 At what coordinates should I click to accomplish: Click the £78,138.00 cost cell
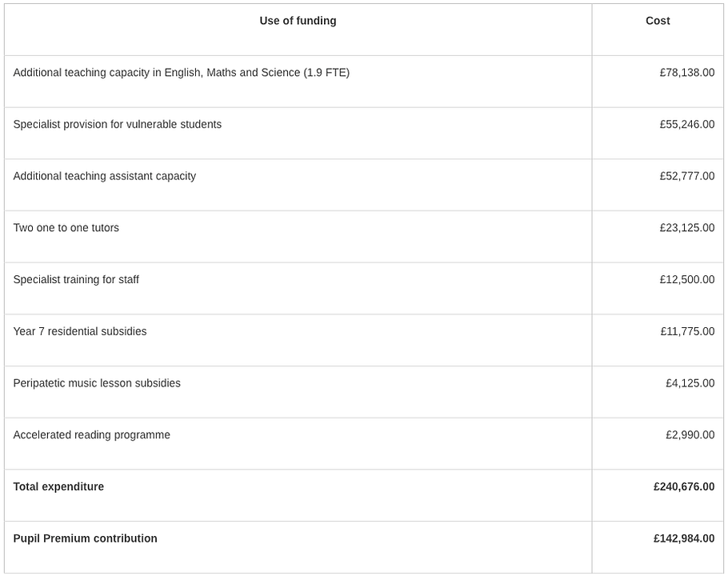[x=686, y=73]
